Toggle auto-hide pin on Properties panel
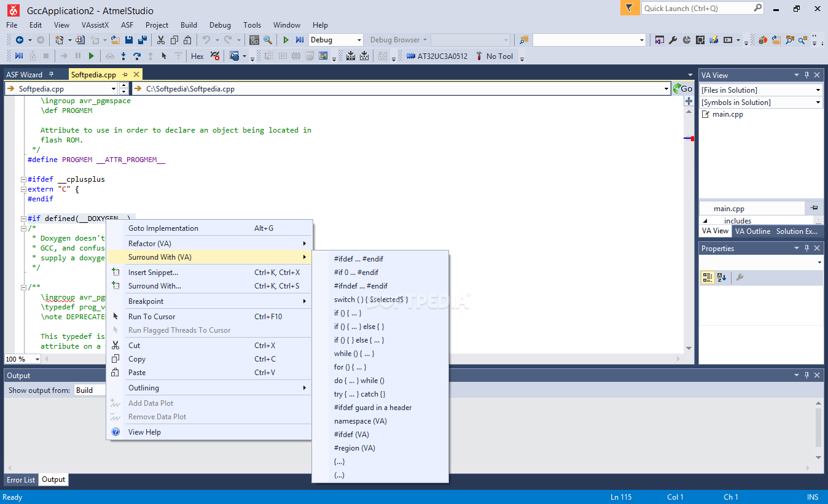 click(x=807, y=248)
